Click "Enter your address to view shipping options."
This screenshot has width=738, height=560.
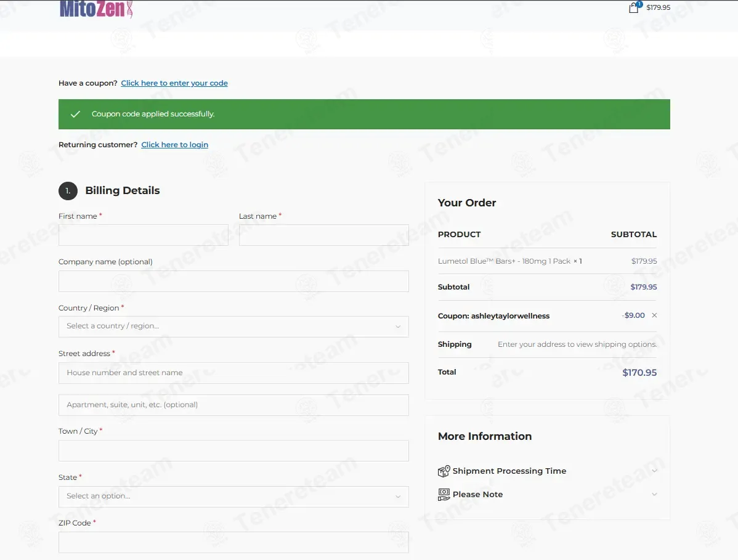click(x=577, y=344)
